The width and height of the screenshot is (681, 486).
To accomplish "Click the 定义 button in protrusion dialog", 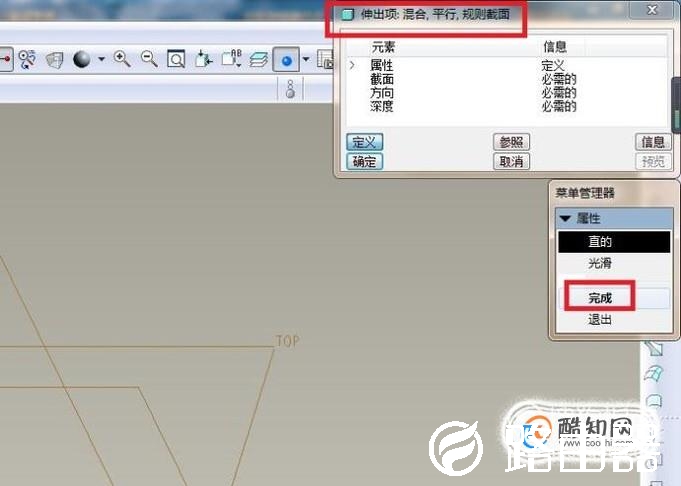I will pos(364,142).
